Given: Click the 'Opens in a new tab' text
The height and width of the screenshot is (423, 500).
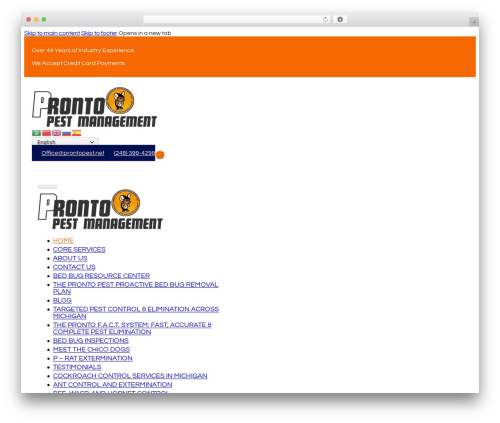Looking at the screenshot, I should [145, 33].
